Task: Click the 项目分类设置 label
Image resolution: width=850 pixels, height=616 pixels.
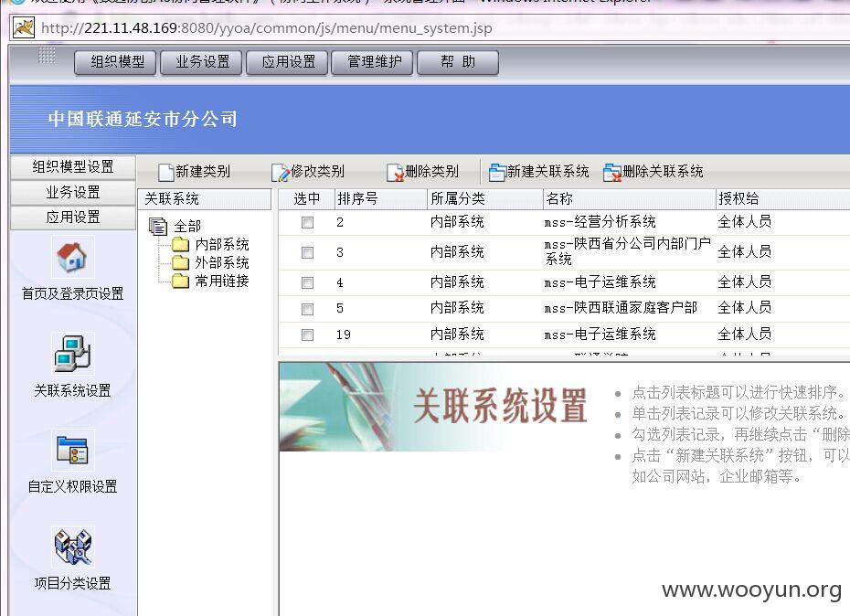Action: tap(72, 583)
